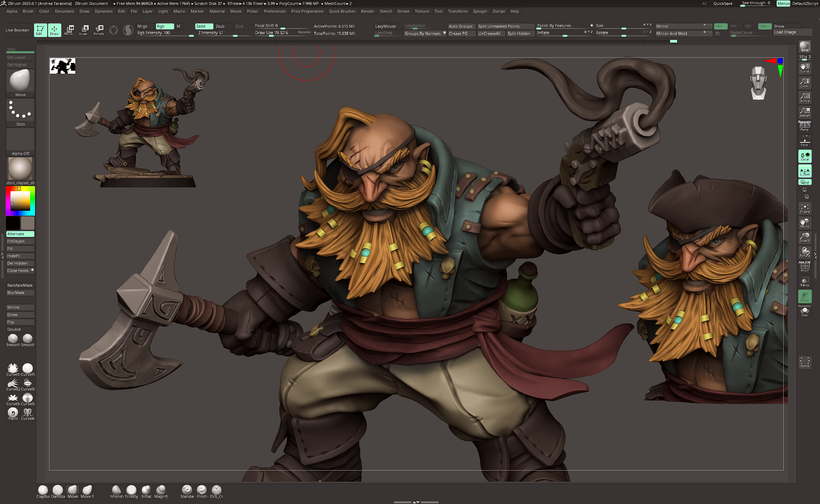Click the Close Holes button
This screenshot has height=504, width=820.
(x=20, y=270)
